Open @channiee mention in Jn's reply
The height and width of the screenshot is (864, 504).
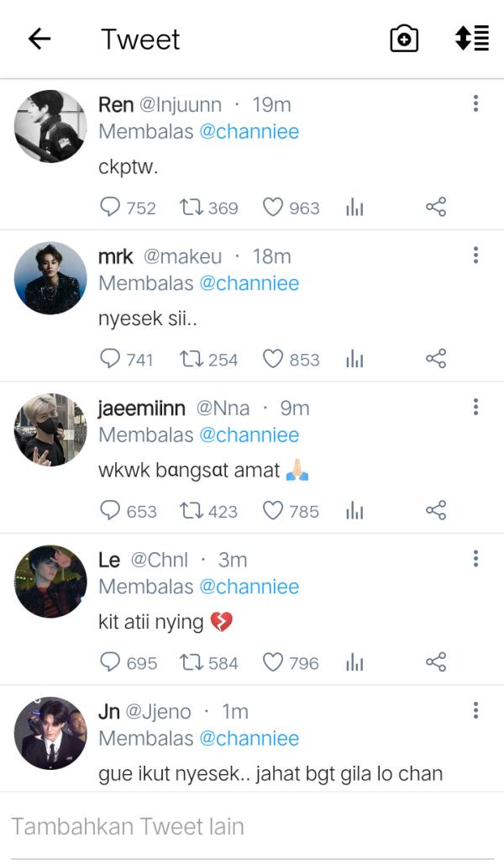point(249,738)
